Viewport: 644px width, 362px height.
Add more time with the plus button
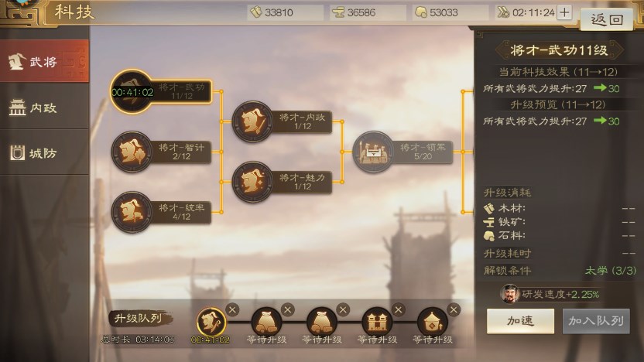(x=565, y=12)
